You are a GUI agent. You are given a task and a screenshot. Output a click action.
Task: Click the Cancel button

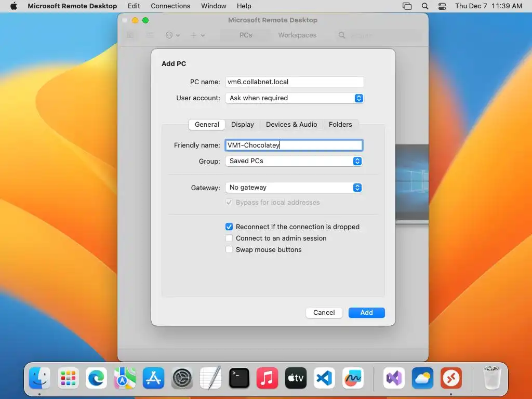coord(324,312)
